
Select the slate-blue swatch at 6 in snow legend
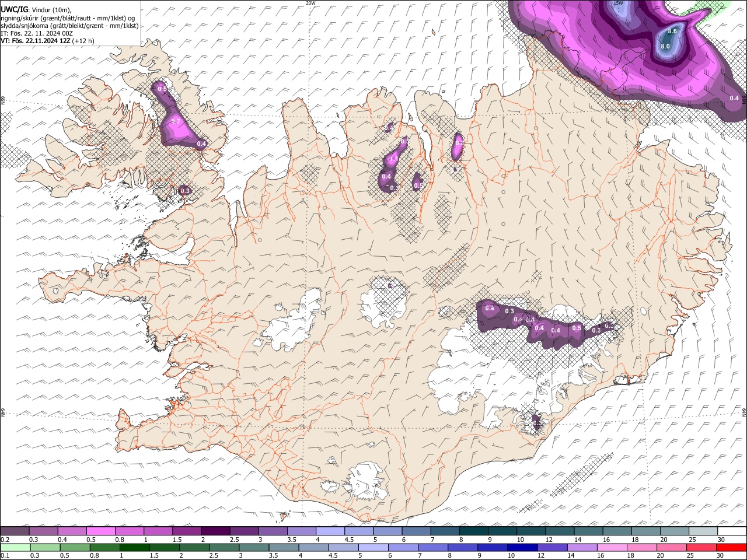pos(417,531)
